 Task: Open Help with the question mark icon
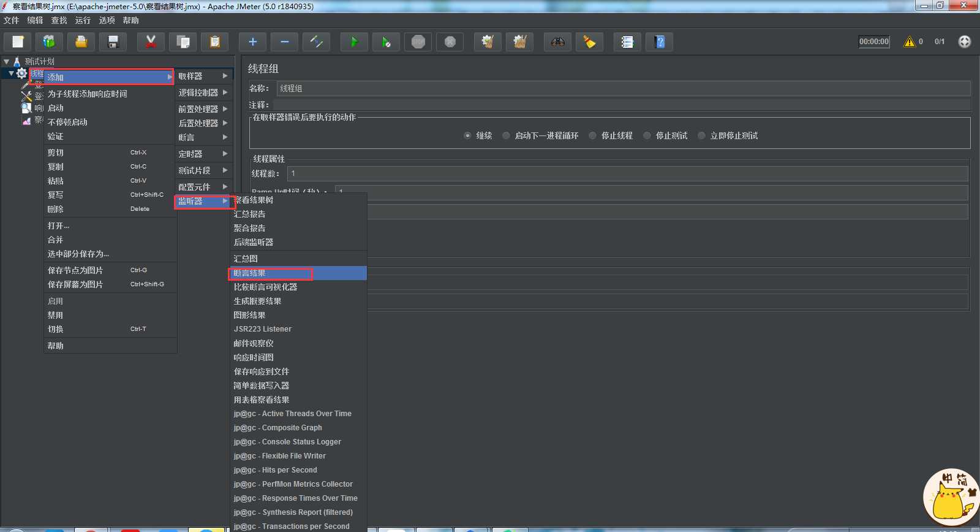[x=659, y=42]
